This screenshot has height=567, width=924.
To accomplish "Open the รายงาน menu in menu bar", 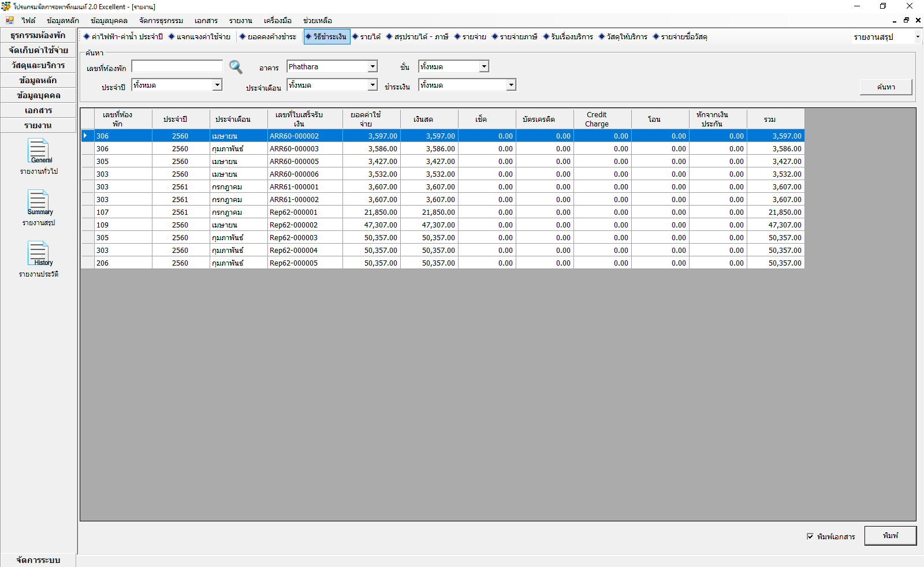I will (241, 21).
